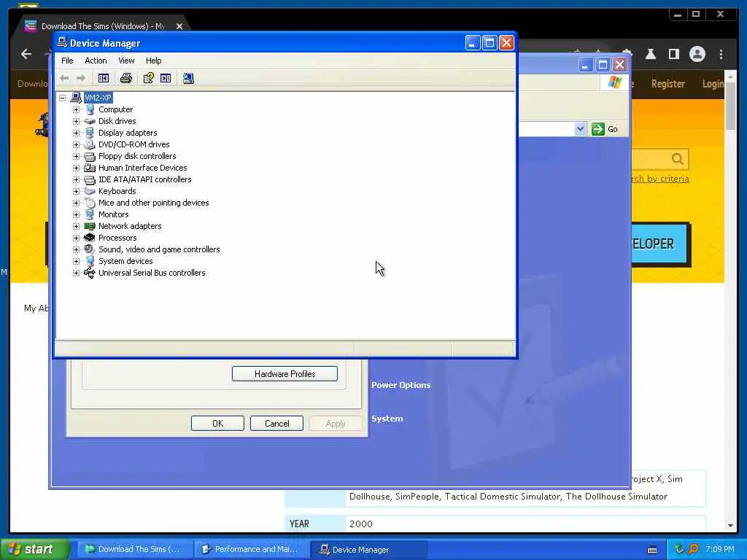Click Scan for hardware changes icon
The width and height of the screenshot is (747, 560).
[188, 78]
